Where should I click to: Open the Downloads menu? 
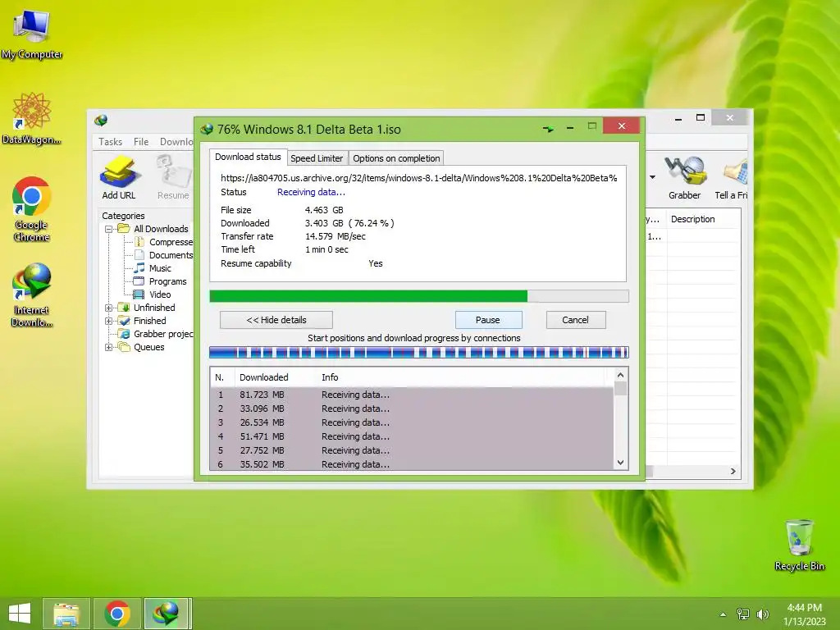pyautogui.click(x=176, y=142)
